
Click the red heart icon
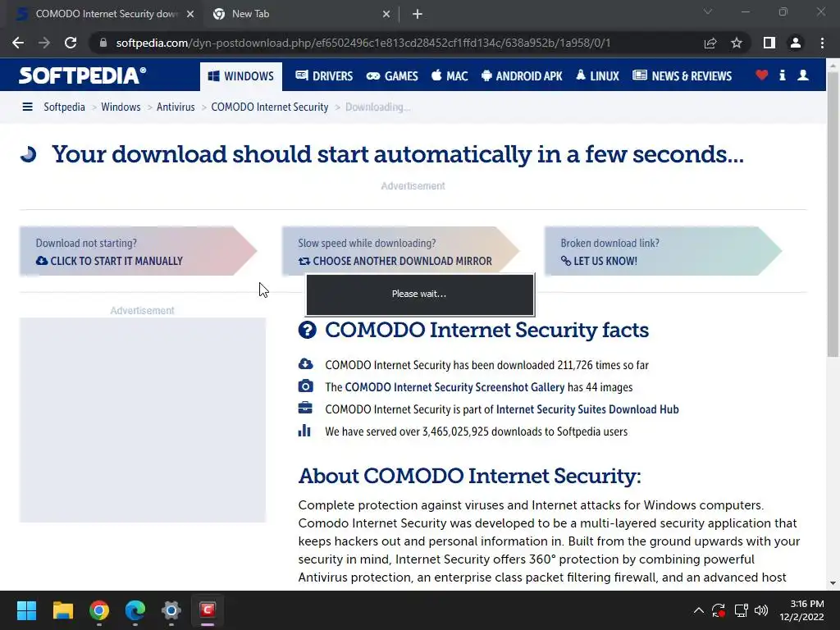[x=762, y=75]
